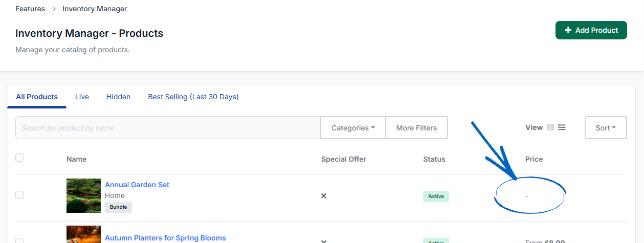
Task: Click the Special Offer cross for Annual Garden Set
Action: [x=324, y=196]
